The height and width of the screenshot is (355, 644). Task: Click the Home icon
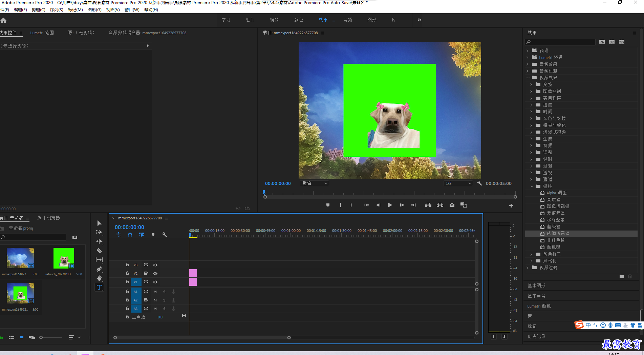3,20
